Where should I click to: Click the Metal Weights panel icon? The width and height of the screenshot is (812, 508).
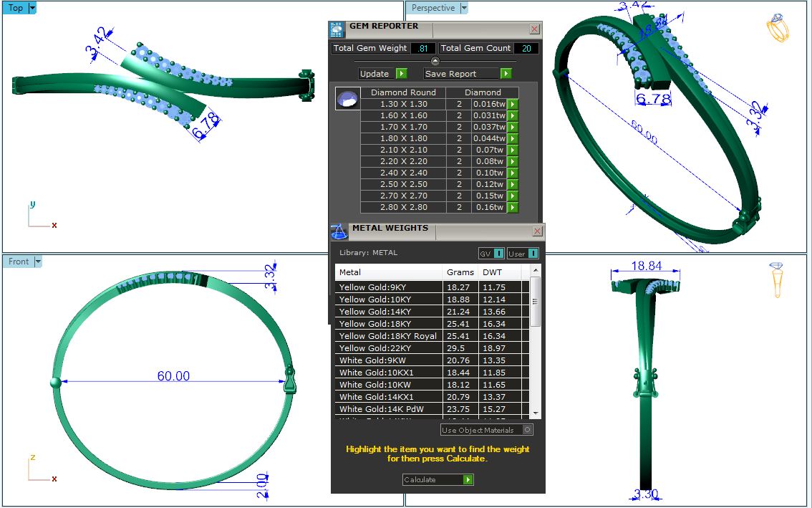pyautogui.click(x=339, y=231)
